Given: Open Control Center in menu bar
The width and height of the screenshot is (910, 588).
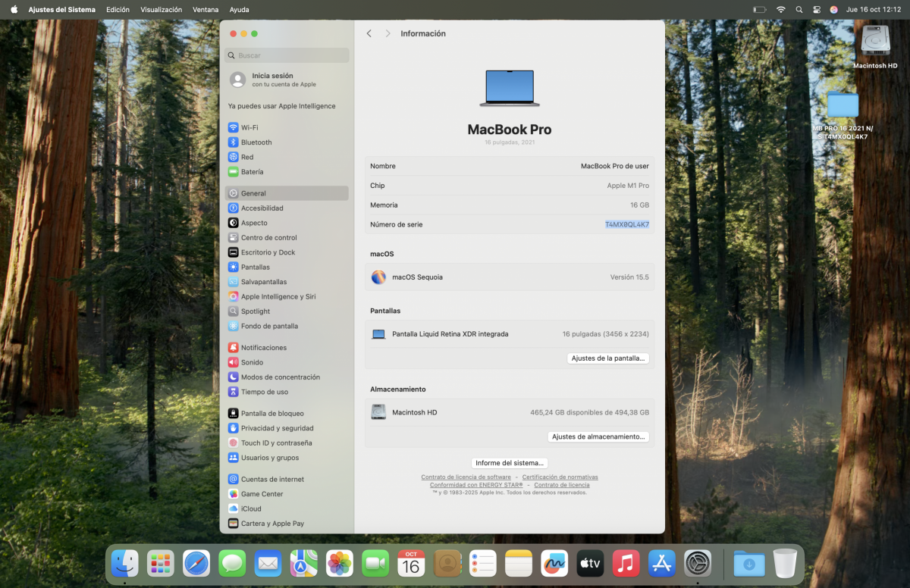Looking at the screenshot, I should point(817,10).
